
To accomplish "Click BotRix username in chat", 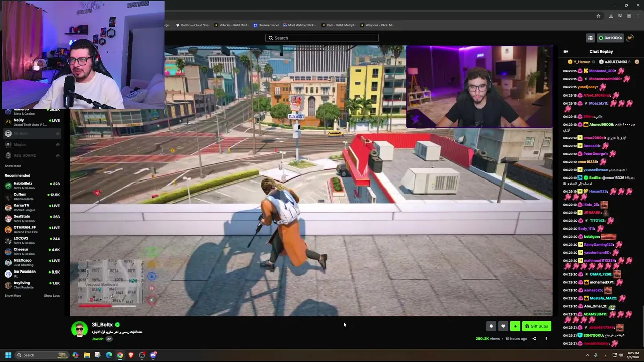I will (x=595, y=178).
